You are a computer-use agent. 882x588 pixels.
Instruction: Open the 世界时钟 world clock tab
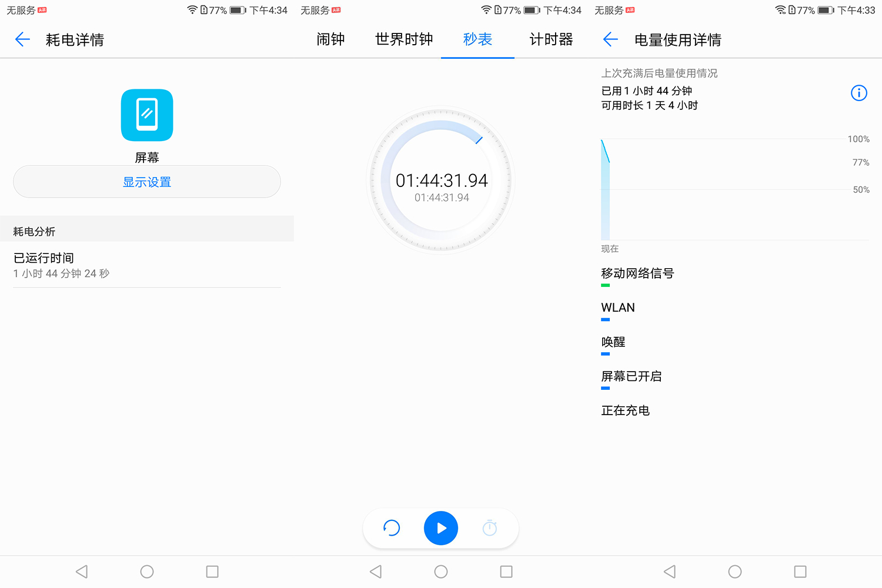pyautogui.click(x=403, y=39)
